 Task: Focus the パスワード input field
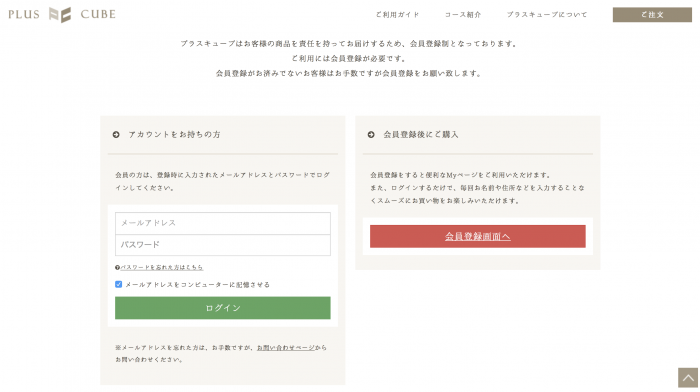tap(223, 245)
